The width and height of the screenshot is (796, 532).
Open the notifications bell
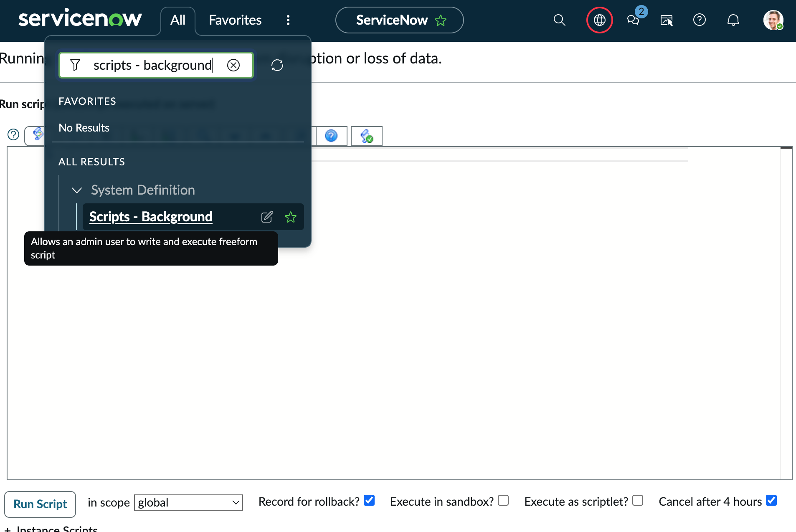(x=733, y=20)
